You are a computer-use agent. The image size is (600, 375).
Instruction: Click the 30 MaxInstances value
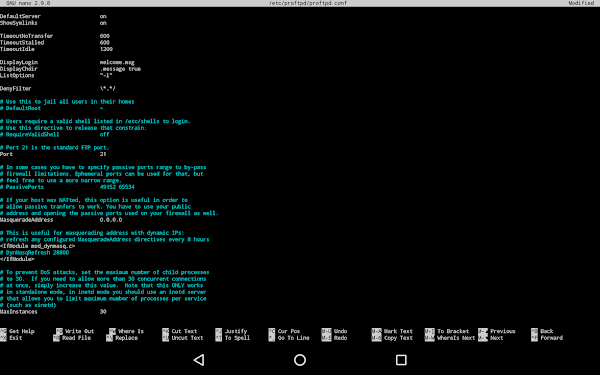click(103, 312)
